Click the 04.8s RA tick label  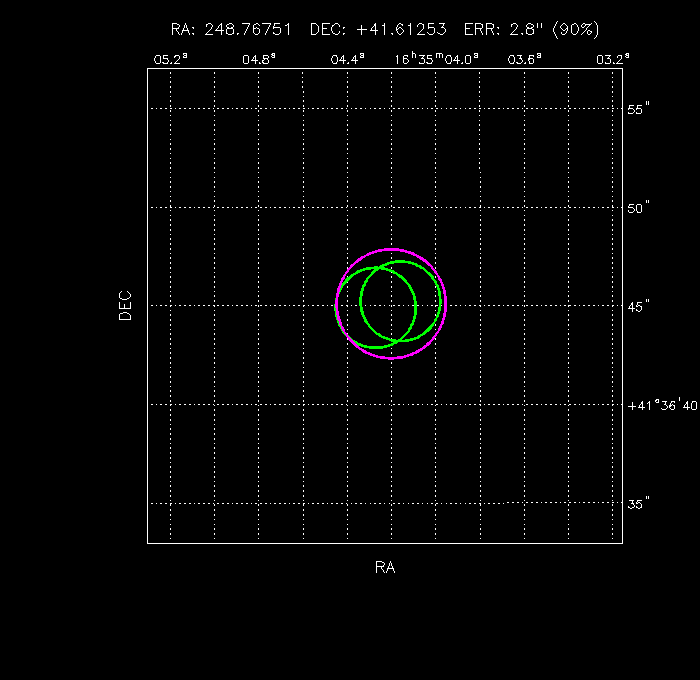click(259, 59)
